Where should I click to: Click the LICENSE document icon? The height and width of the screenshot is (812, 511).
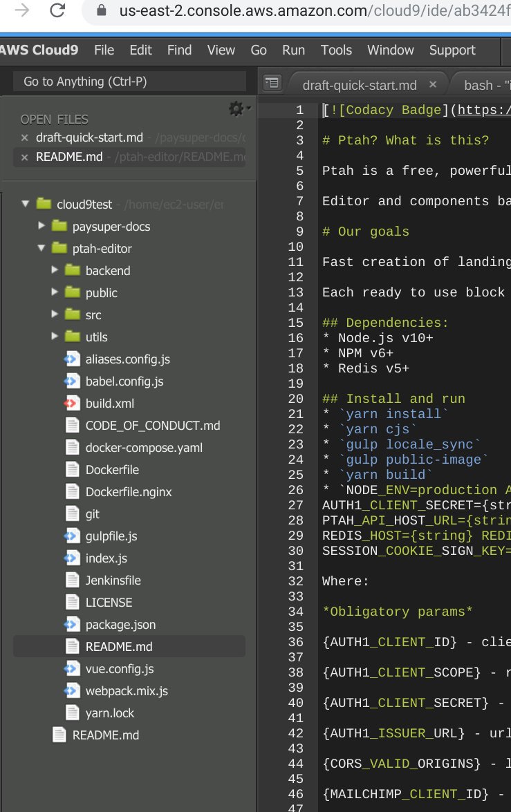click(x=73, y=603)
